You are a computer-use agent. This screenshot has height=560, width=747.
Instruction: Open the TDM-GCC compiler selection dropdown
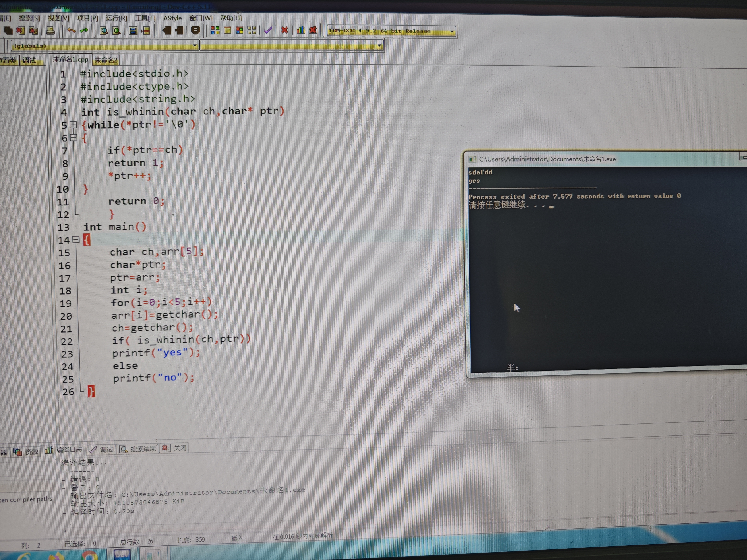pos(452,31)
